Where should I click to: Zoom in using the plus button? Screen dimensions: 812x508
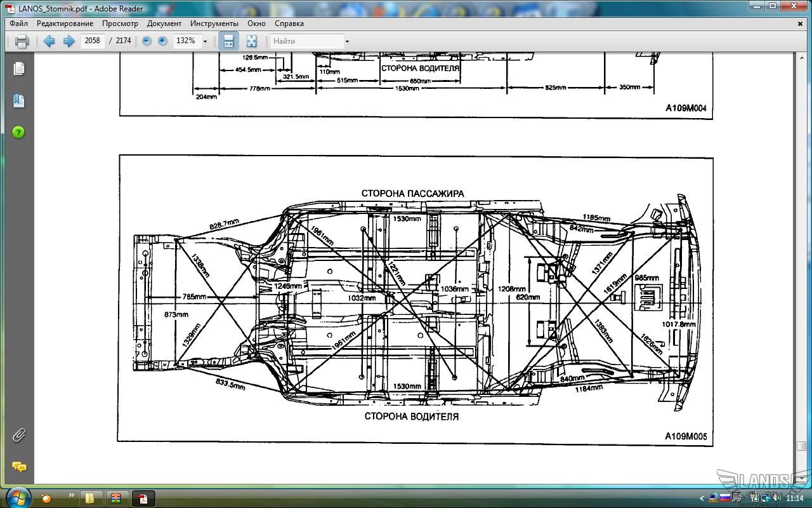click(162, 41)
